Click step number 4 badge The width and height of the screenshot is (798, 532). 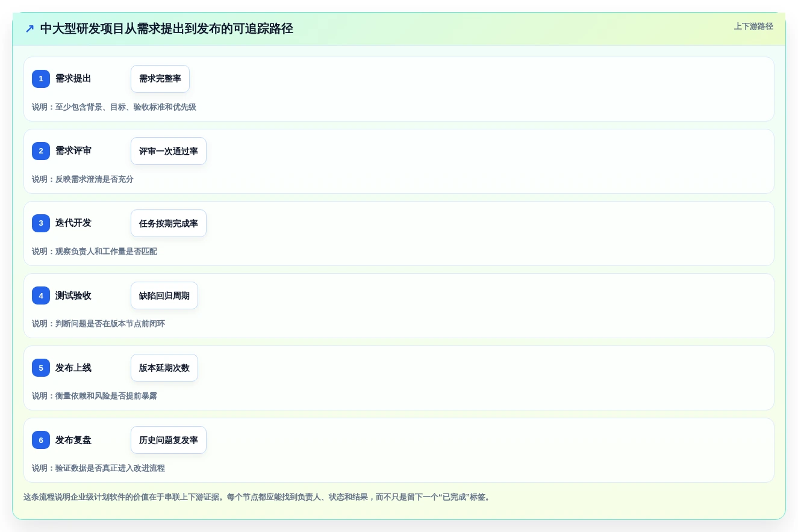tap(41, 295)
